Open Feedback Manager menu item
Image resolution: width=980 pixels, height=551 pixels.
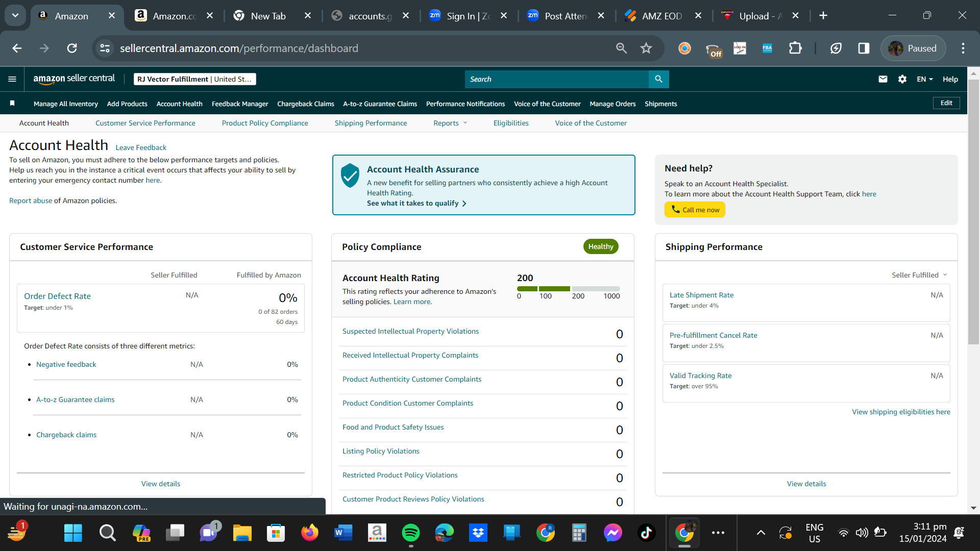click(240, 104)
